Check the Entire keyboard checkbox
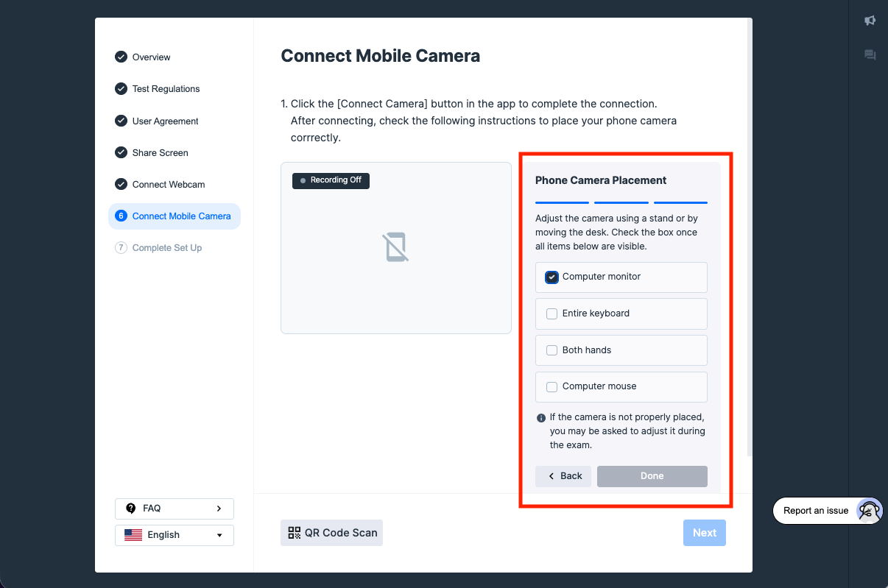The image size is (888, 588). 552,314
